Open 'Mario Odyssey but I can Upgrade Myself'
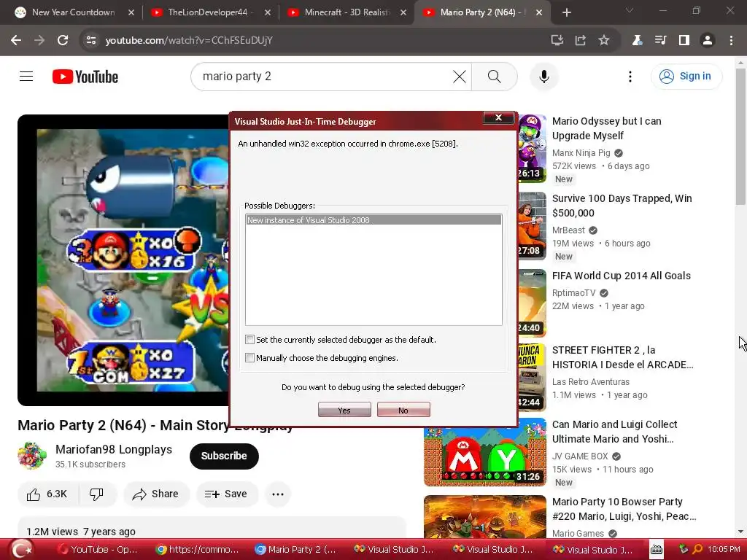Screen dimensions: 747x560 point(606,128)
